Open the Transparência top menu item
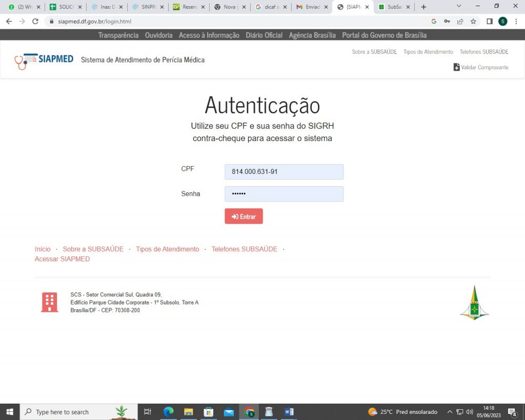The height and width of the screenshot is (420, 525). click(118, 35)
